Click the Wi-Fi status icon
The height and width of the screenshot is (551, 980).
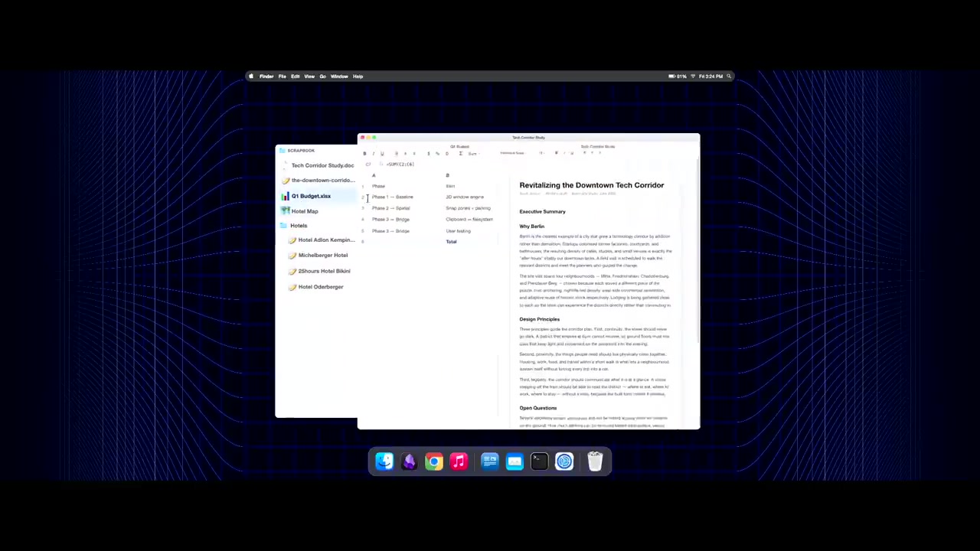point(693,77)
